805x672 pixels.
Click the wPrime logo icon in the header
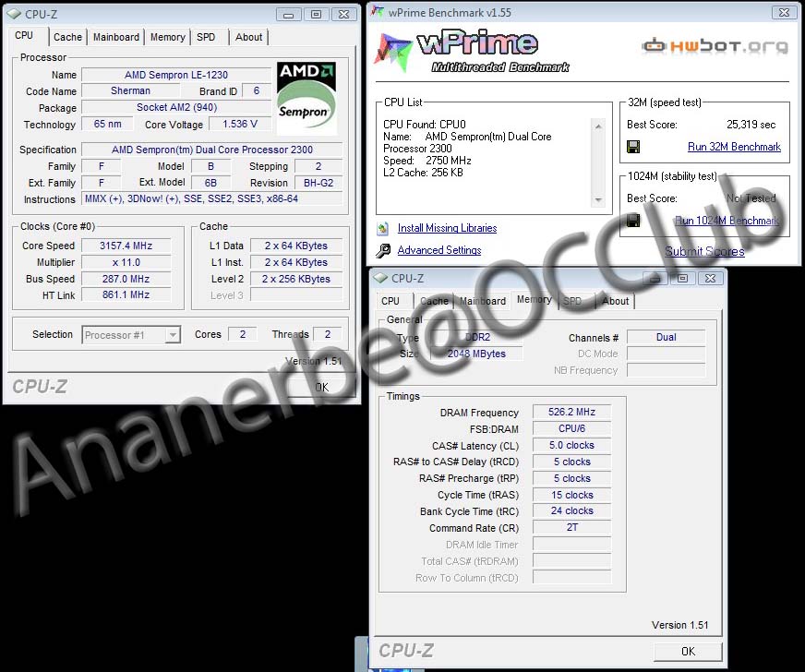pos(393,52)
